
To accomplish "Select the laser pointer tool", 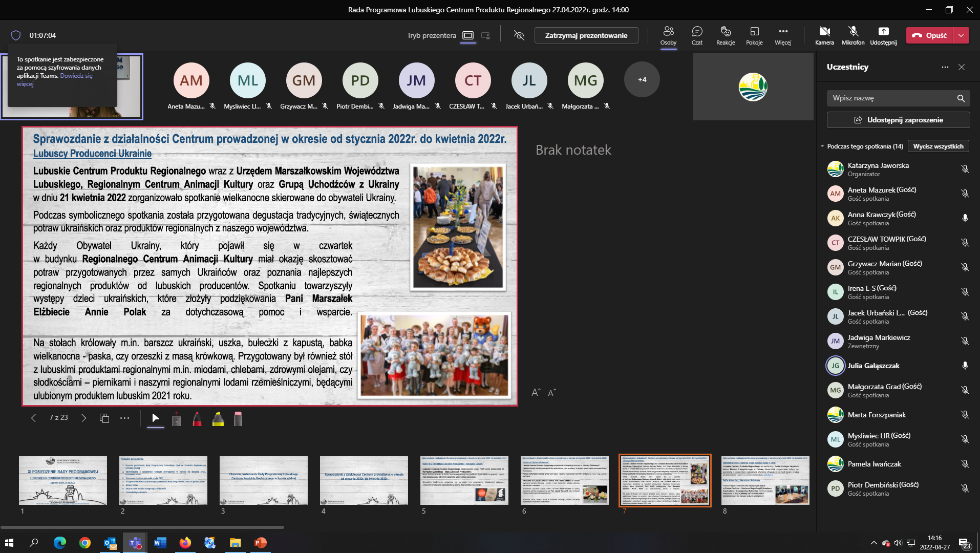I will pyautogui.click(x=176, y=419).
